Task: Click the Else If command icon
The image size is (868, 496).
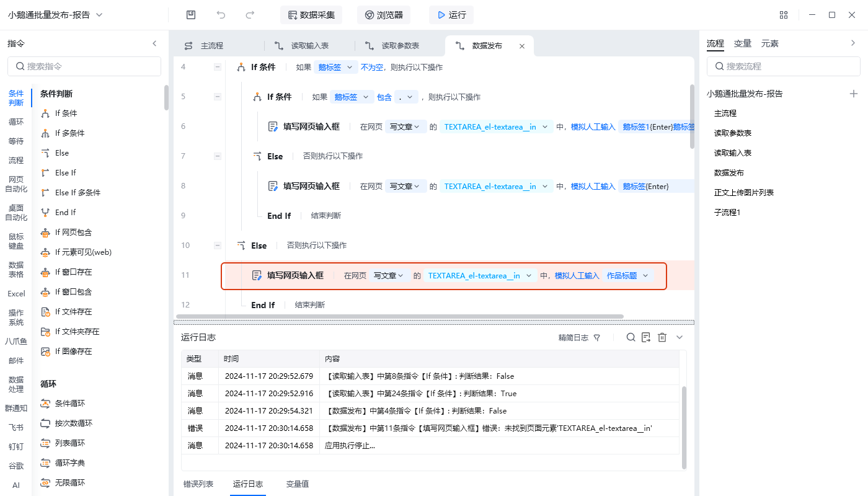Action: click(45, 173)
